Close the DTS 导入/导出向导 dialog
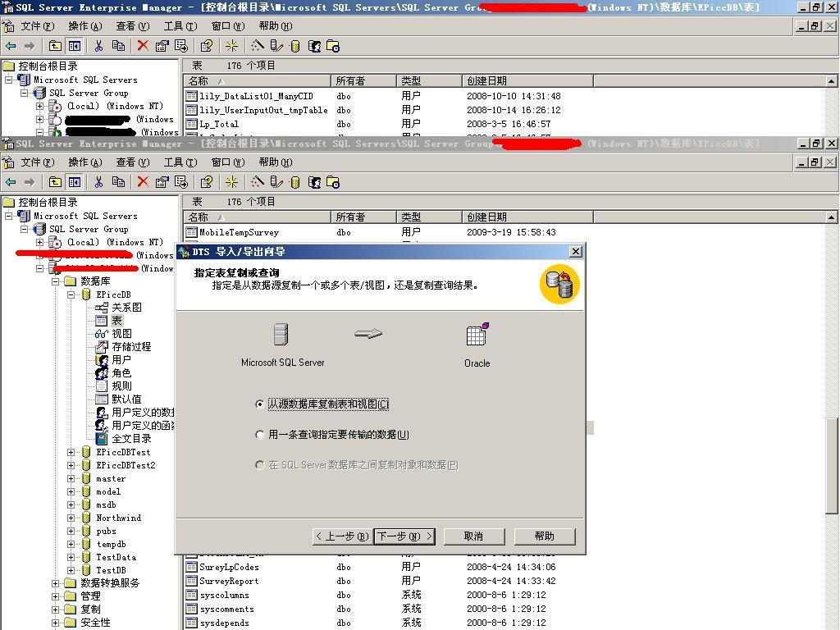840x630 pixels. [x=575, y=252]
